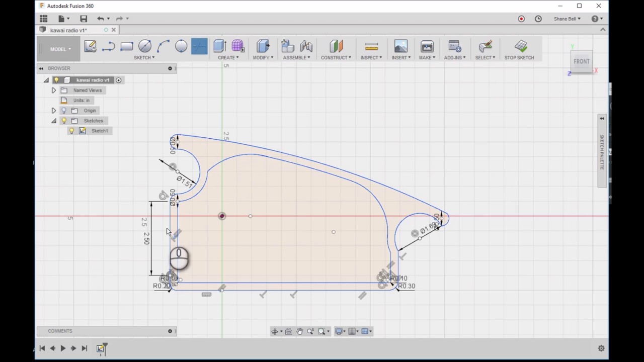Click the Select tool icon
The image size is (644, 362).
485,46
